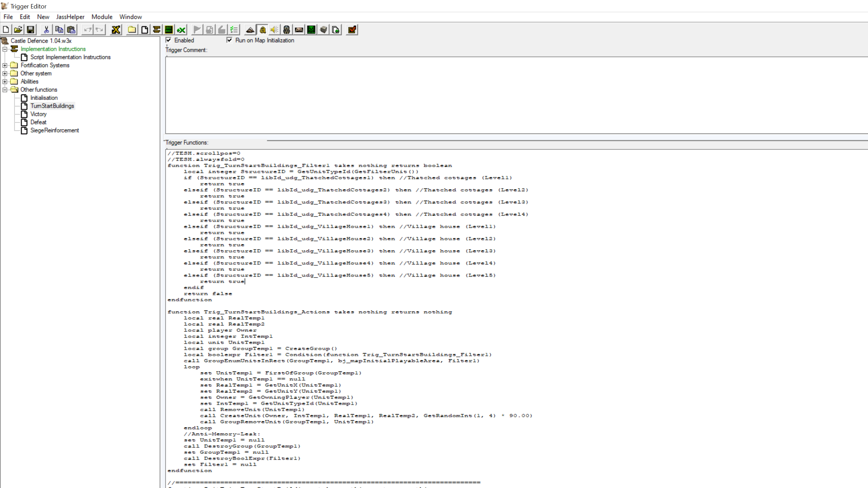
Task: Uncheck the Enabled checkbox
Action: click(169, 40)
